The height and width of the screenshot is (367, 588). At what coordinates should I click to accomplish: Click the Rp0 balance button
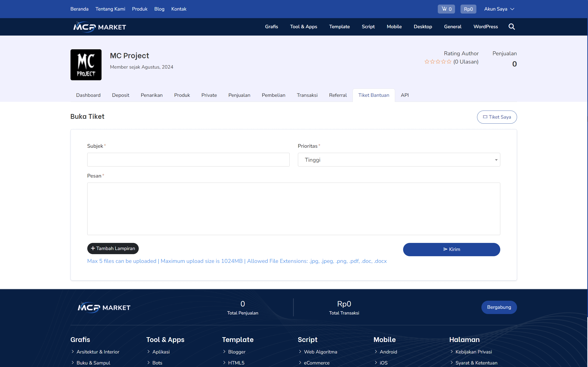(468, 9)
